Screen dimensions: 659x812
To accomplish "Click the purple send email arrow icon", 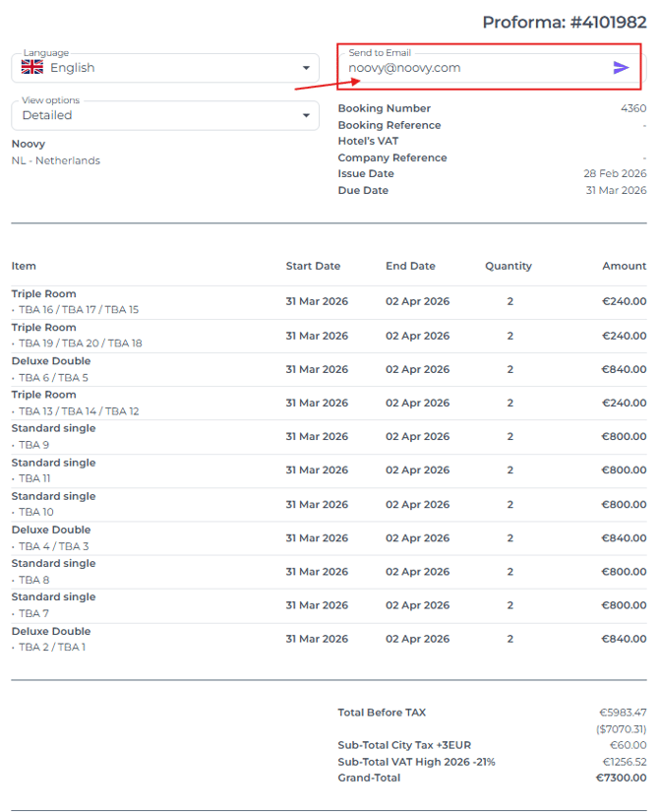I will [621, 68].
